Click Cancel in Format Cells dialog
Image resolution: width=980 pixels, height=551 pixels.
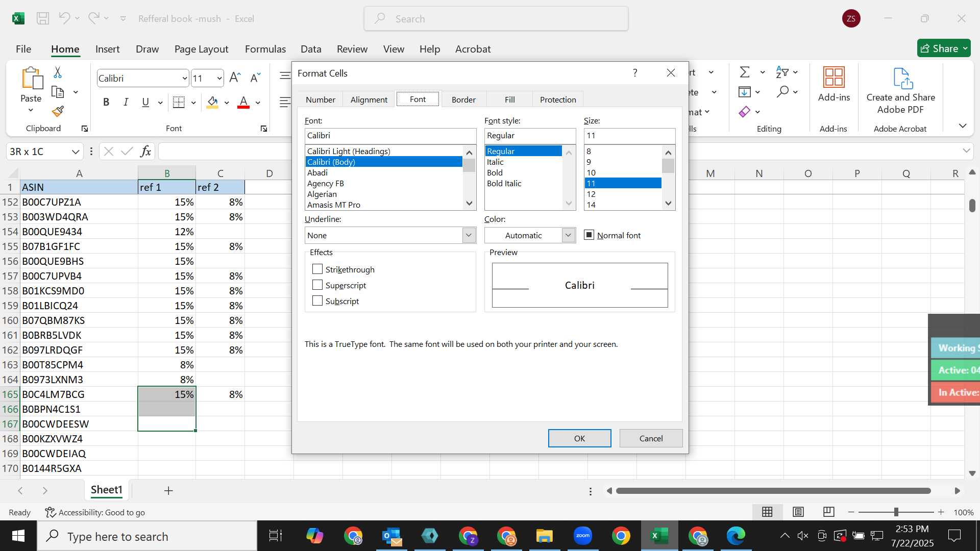tap(651, 438)
